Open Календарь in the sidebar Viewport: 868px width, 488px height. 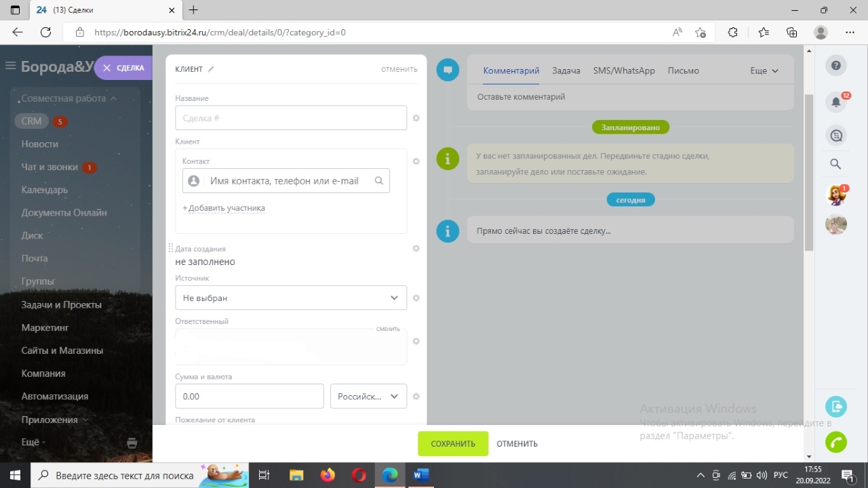coord(45,190)
